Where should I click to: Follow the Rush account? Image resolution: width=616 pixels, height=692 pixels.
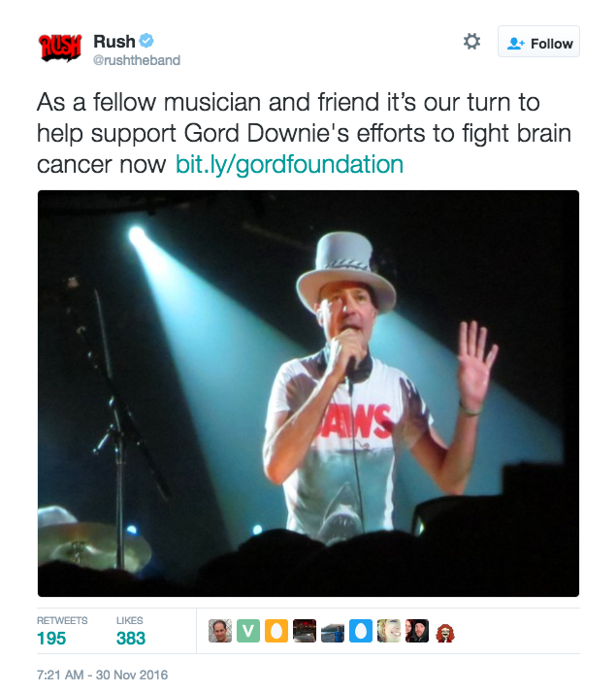pyautogui.click(x=538, y=43)
